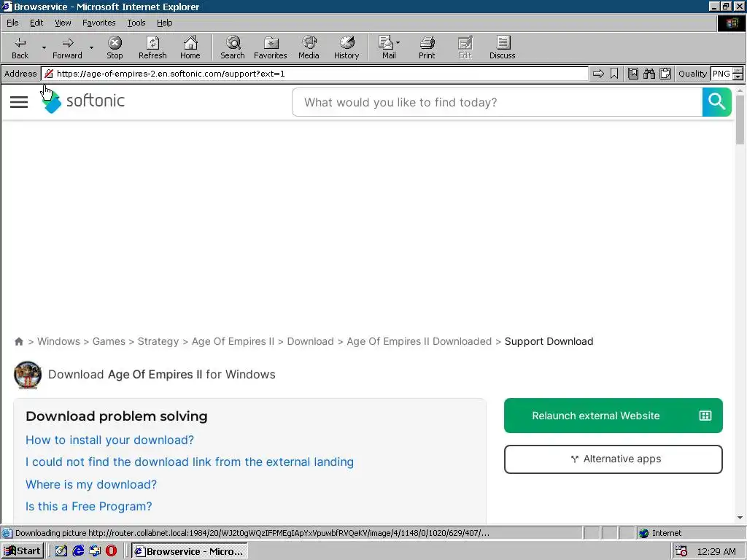Open 'How to install your download?' link

pyautogui.click(x=109, y=440)
